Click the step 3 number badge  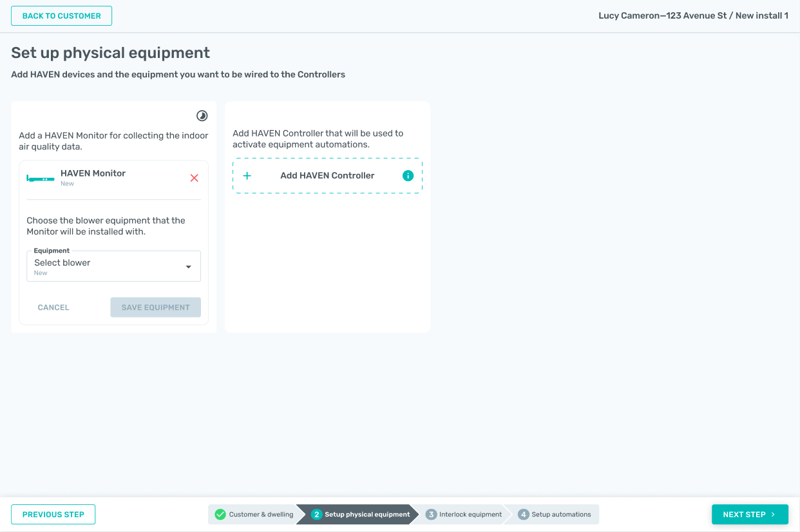(x=431, y=514)
